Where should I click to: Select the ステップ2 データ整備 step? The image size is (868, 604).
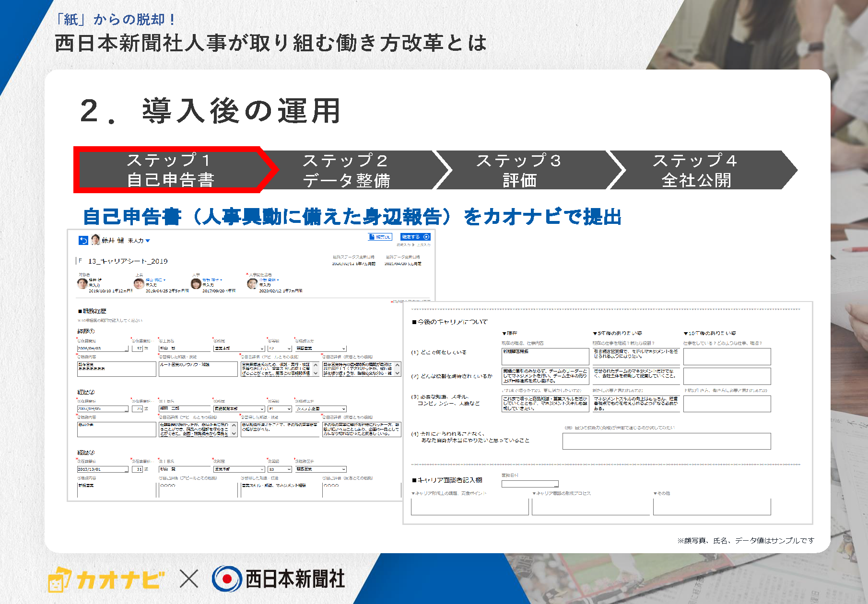(x=352, y=170)
